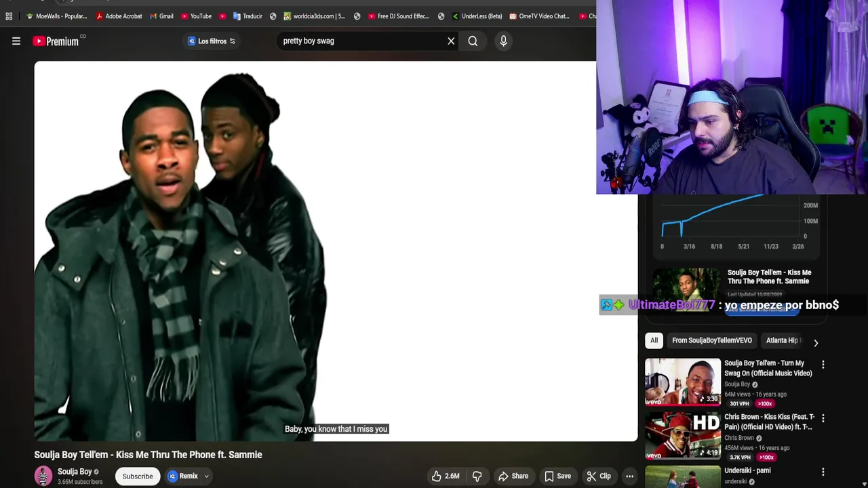The height and width of the screenshot is (488, 868).
Task: Click UltimateBoi777 chat overlay username
Action: click(x=671, y=305)
